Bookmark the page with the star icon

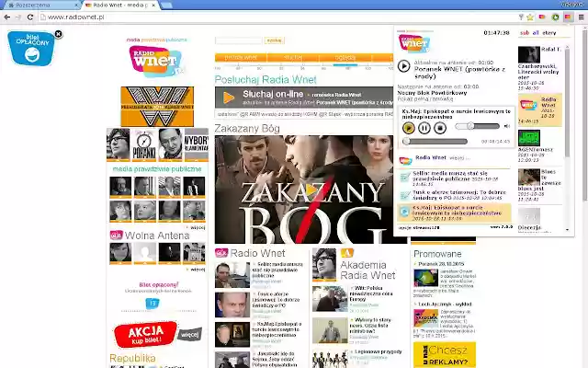pyautogui.click(x=530, y=17)
